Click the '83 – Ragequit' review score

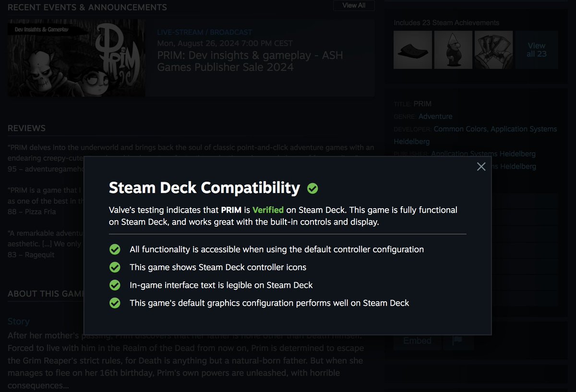31,255
